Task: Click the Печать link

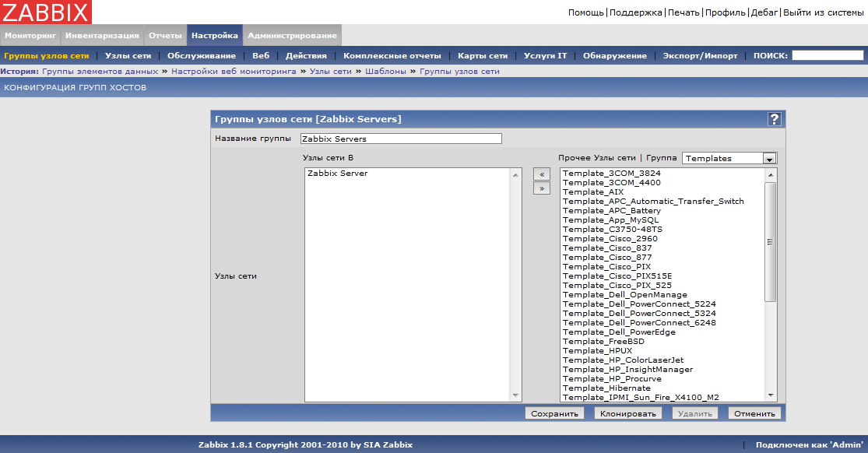Action: pyautogui.click(x=684, y=12)
